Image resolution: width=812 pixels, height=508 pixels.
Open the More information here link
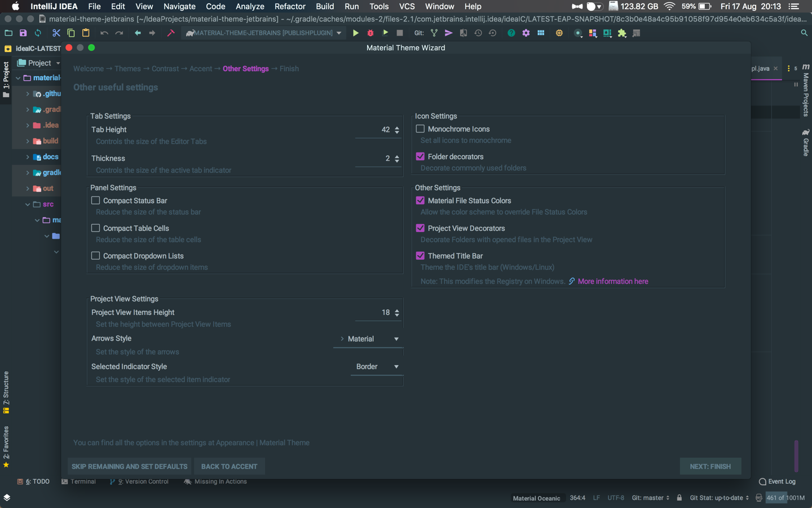pyautogui.click(x=613, y=281)
